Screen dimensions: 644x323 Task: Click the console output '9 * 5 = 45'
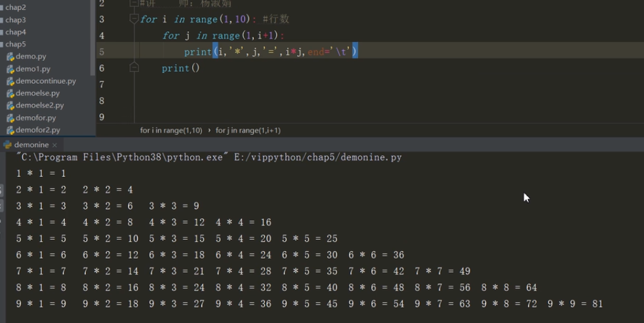(x=310, y=304)
